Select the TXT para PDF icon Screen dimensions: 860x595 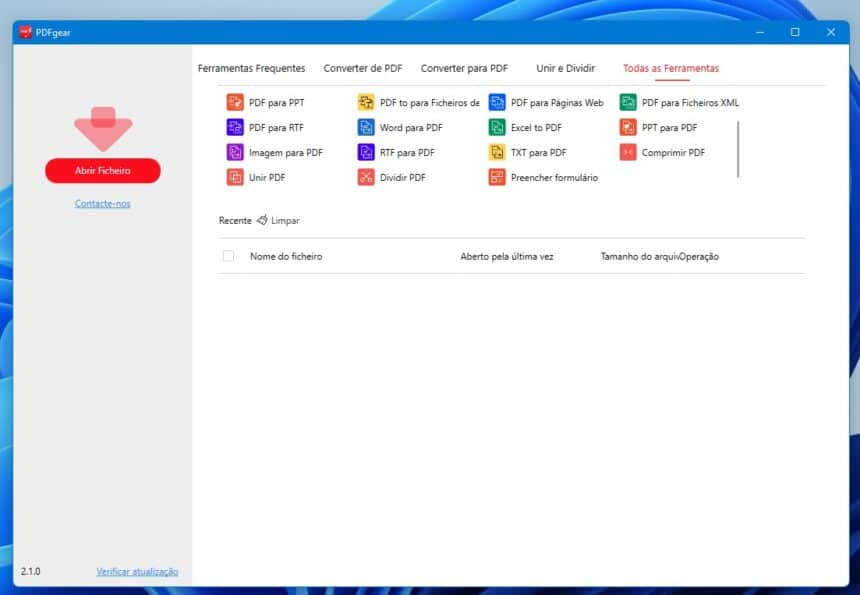coord(497,152)
